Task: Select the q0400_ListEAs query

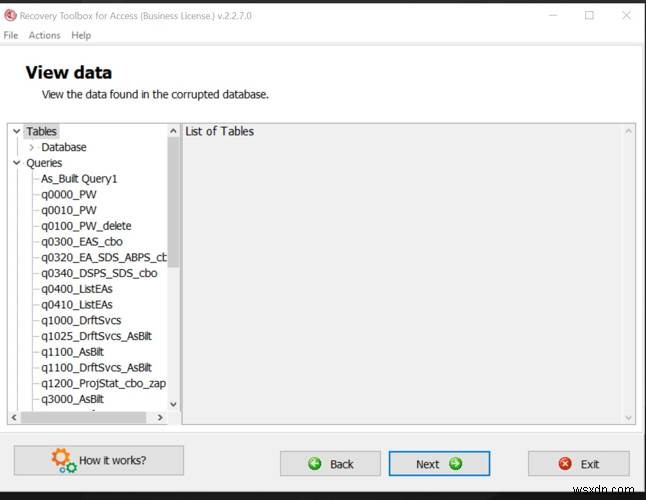Action: [x=77, y=289]
